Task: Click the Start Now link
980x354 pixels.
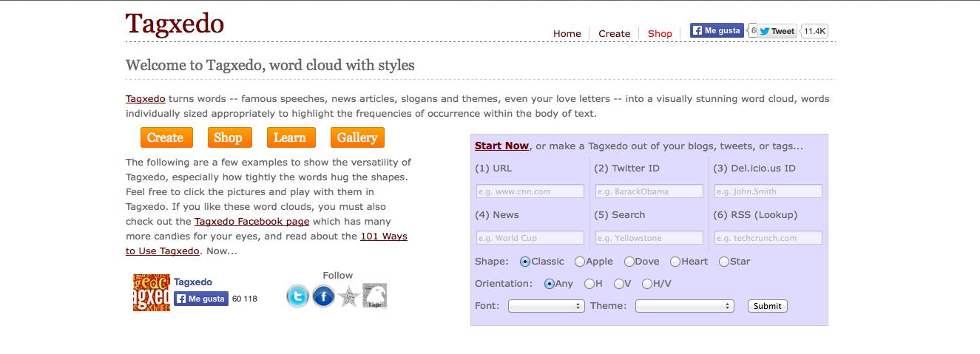Action: [501, 146]
